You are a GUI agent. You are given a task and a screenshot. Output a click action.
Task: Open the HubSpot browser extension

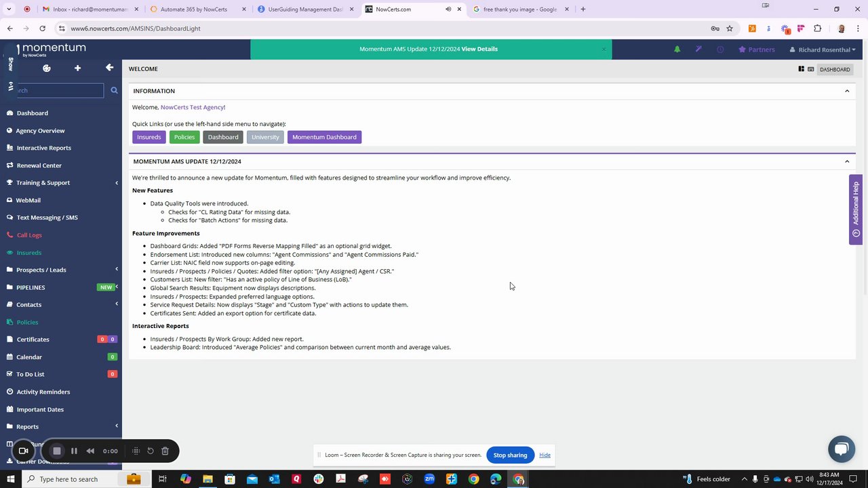752,28
